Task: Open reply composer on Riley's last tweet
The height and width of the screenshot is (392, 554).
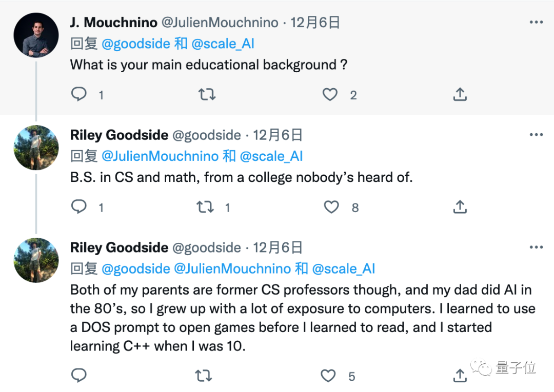Action: [79, 376]
